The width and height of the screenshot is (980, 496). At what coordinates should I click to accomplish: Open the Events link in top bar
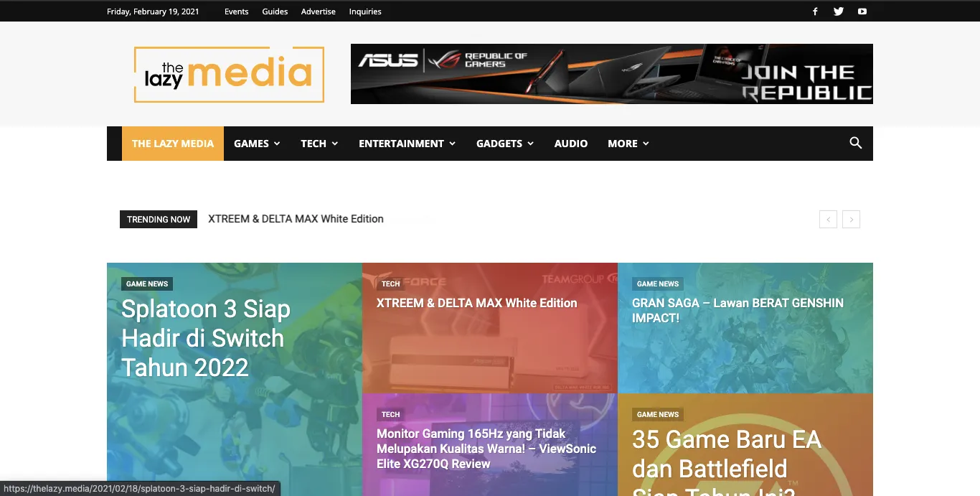click(236, 11)
